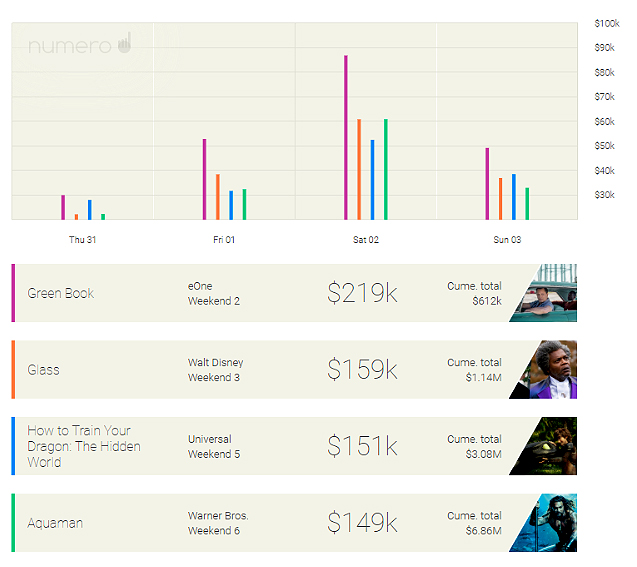The image size is (637, 567).
Task: Click How to Train Your Dragon title
Action: 84,446
